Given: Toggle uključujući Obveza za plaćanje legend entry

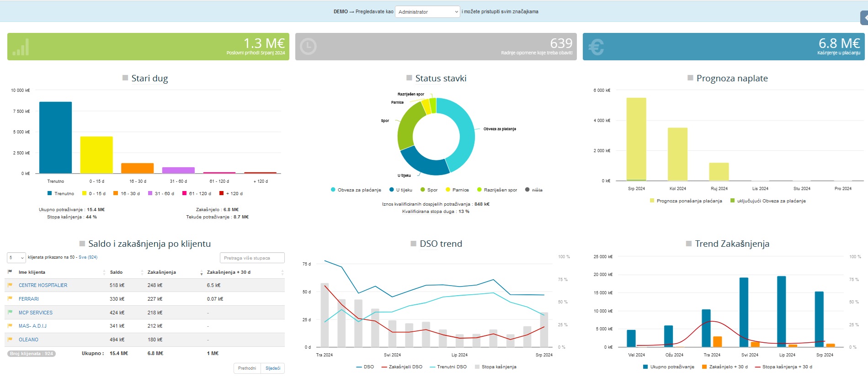Looking at the screenshot, I should [768, 201].
